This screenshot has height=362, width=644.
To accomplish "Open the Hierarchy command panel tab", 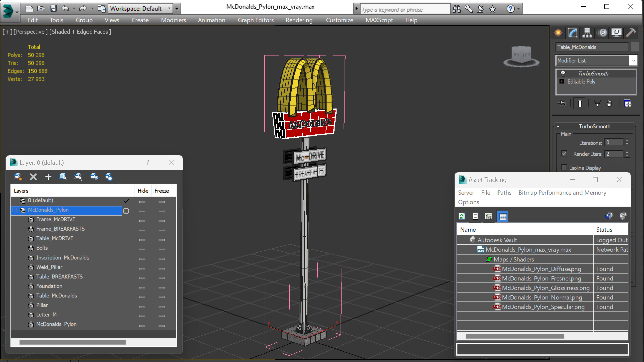I will point(587,32).
